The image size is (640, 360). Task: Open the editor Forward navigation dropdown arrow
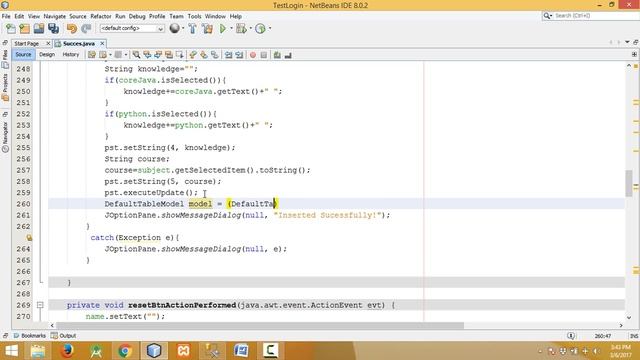[126, 55]
